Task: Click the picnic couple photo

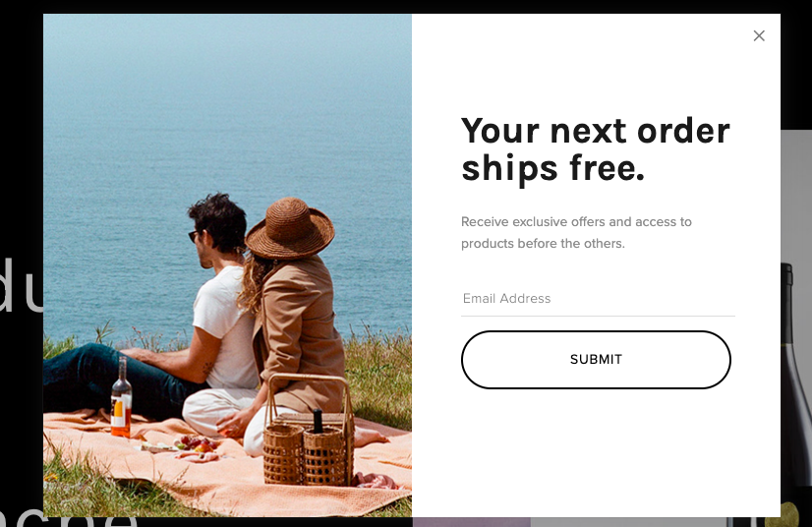Action: [x=227, y=265]
